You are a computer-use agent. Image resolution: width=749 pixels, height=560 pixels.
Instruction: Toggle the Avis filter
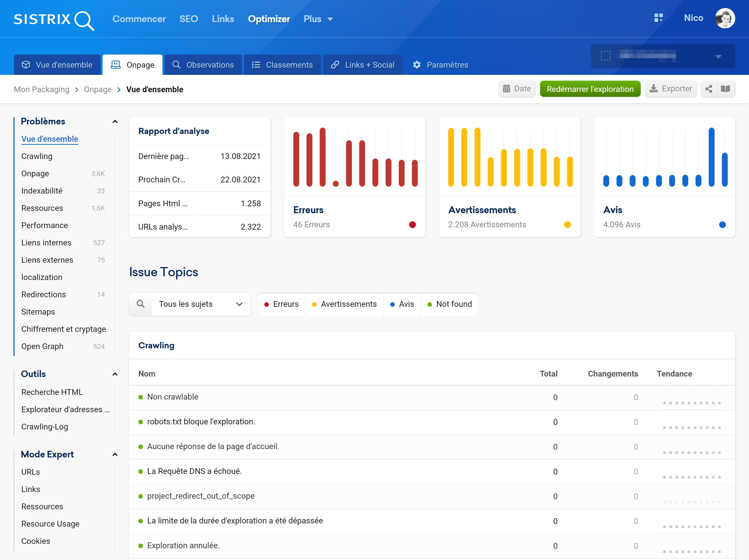pos(402,304)
